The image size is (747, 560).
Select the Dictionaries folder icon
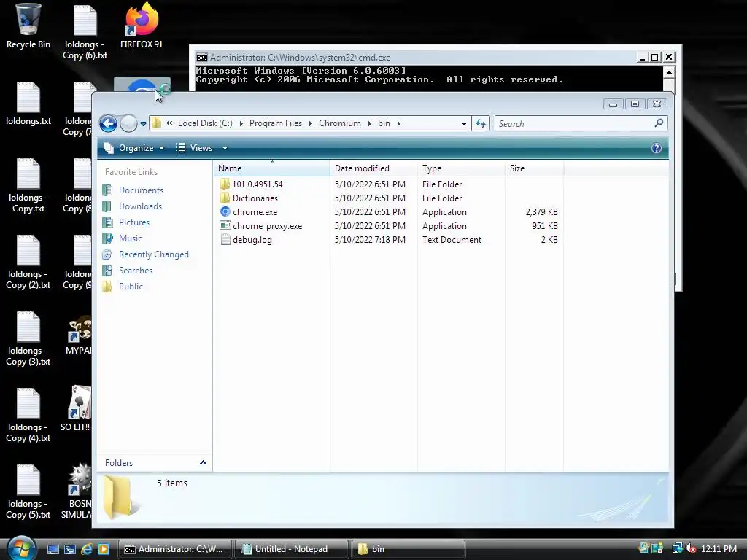point(225,198)
